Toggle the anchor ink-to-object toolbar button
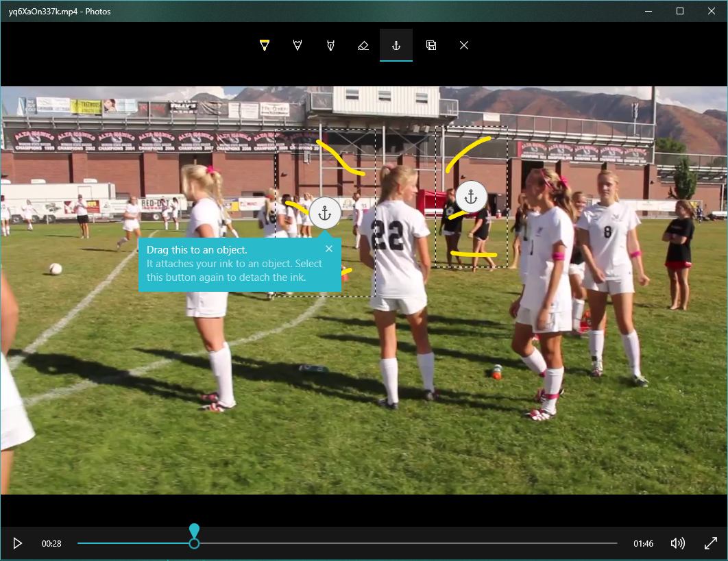This screenshot has width=728, height=561. (396, 45)
